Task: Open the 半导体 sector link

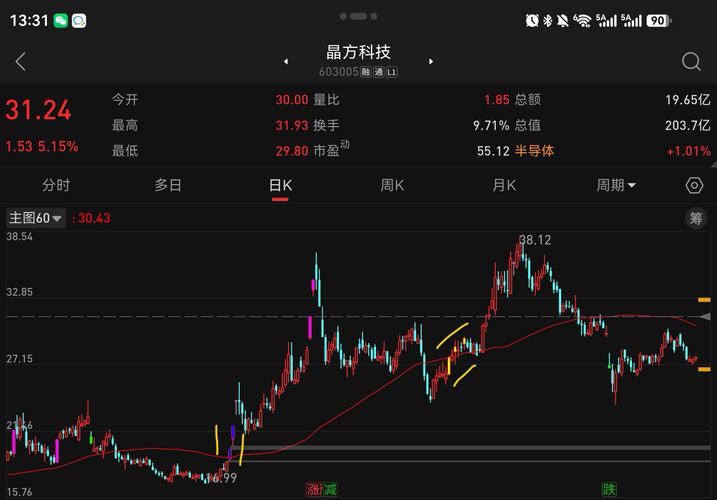Action: coord(535,151)
